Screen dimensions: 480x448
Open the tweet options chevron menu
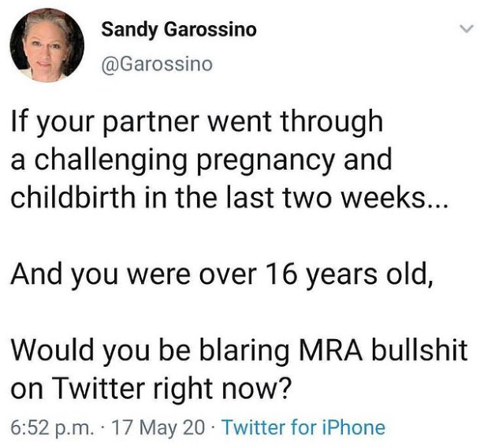click(467, 29)
